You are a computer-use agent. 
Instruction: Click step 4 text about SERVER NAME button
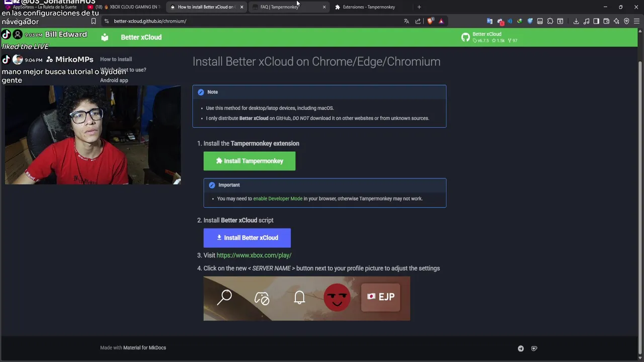tap(321, 268)
